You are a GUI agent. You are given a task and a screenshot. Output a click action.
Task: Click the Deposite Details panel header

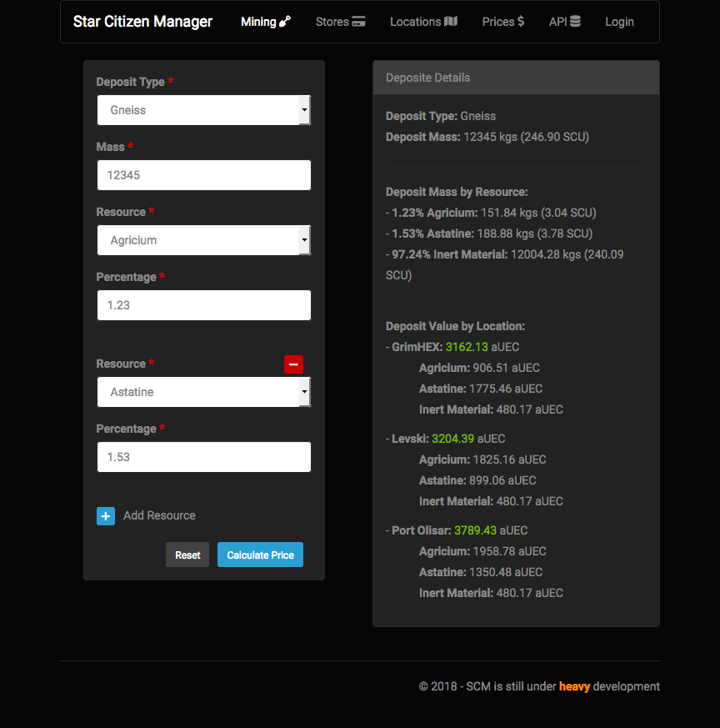pyautogui.click(x=516, y=78)
